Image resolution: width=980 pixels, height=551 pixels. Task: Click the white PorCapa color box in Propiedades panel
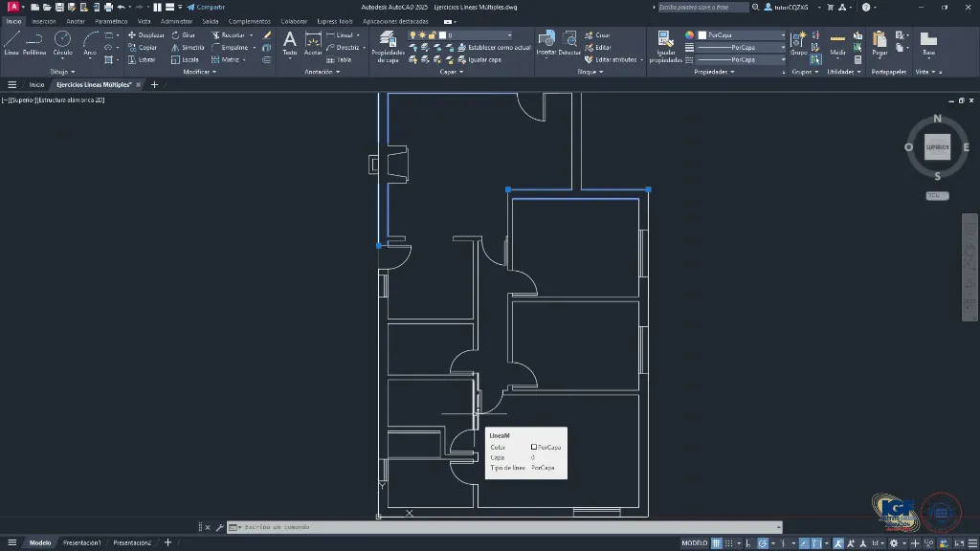pyautogui.click(x=702, y=35)
